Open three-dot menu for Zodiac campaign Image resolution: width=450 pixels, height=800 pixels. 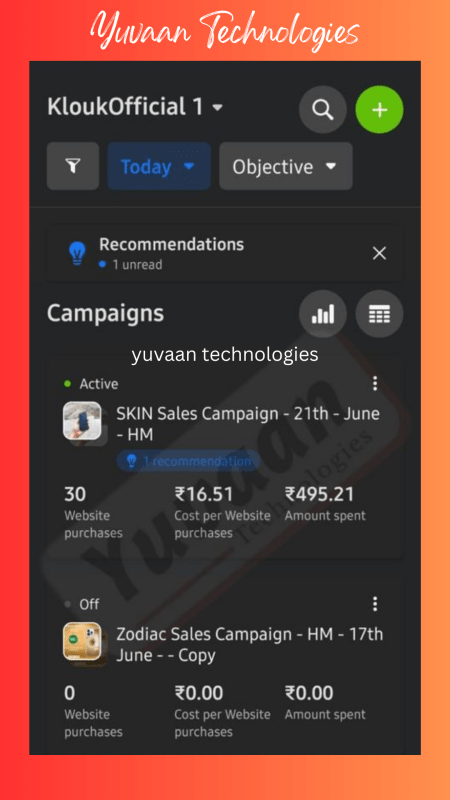pyautogui.click(x=375, y=604)
